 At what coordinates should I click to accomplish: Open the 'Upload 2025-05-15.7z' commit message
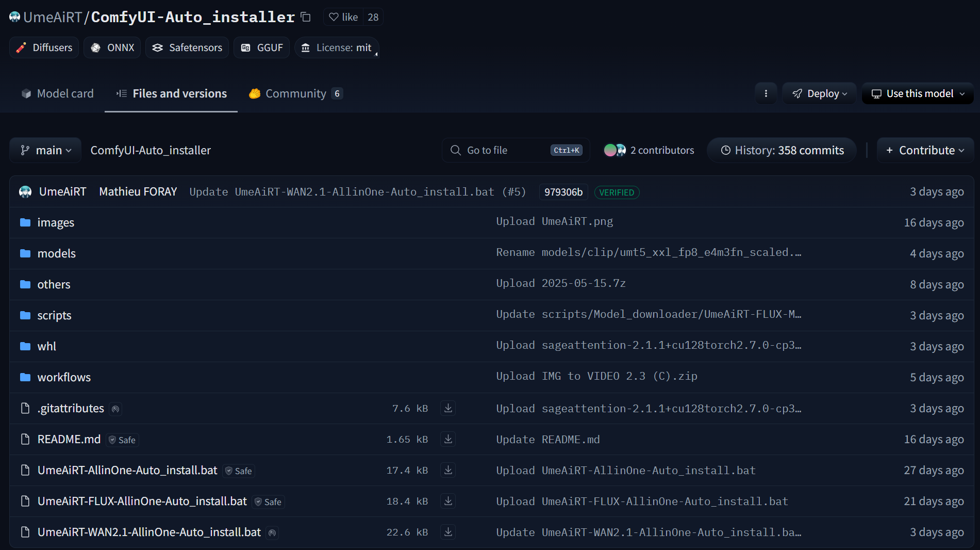tap(561, 283)
